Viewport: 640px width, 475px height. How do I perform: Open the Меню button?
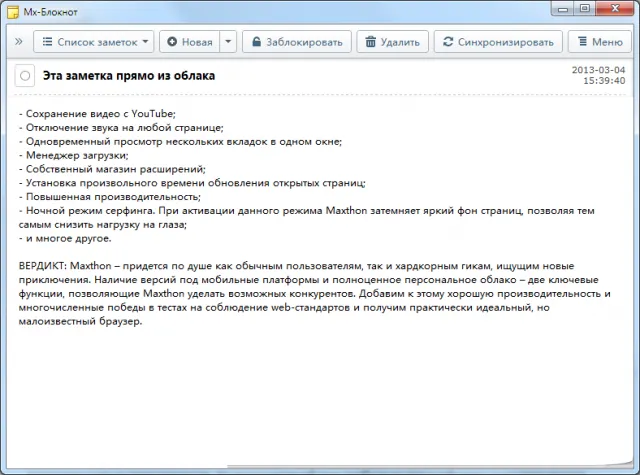click(x=600, y=42)
